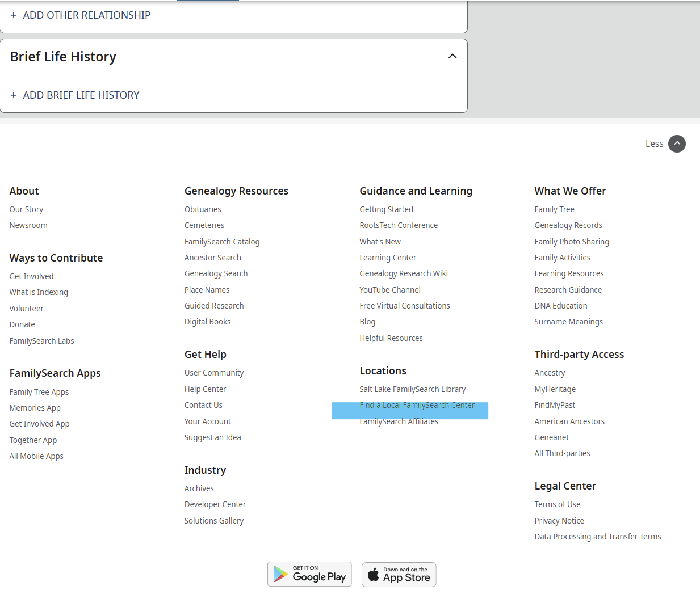The width and height of the screenshot is (700, 603).
Task: Click the Apple App Store badge
Action: tap(399, 575)
